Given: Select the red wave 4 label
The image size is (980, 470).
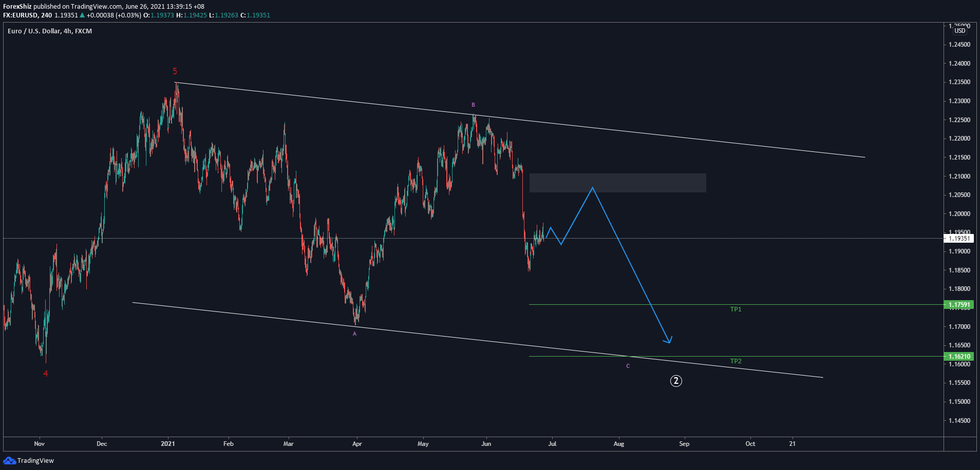Looking at the screenshot, I should pyautogui.click(x=45, y=374).
